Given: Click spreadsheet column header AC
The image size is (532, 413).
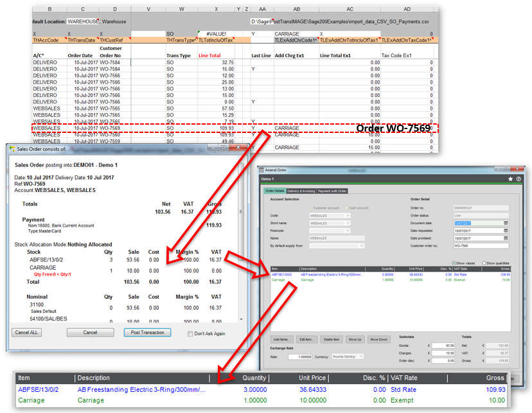Looking at the screenshot, I should tap(350, 9).
